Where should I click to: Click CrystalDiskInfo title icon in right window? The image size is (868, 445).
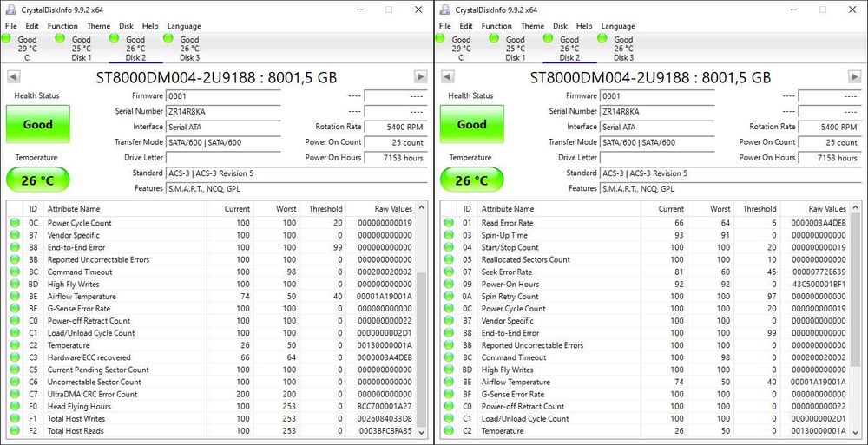pos(444,10)
